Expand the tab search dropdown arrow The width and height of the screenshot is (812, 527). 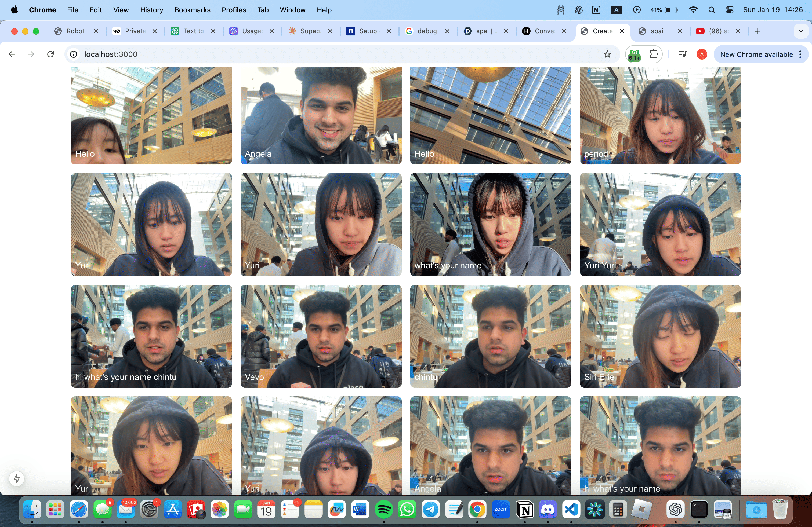801,31
